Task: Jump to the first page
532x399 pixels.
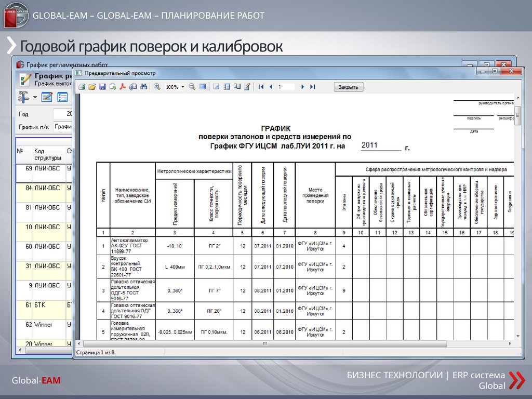Action: pos(261,87)
